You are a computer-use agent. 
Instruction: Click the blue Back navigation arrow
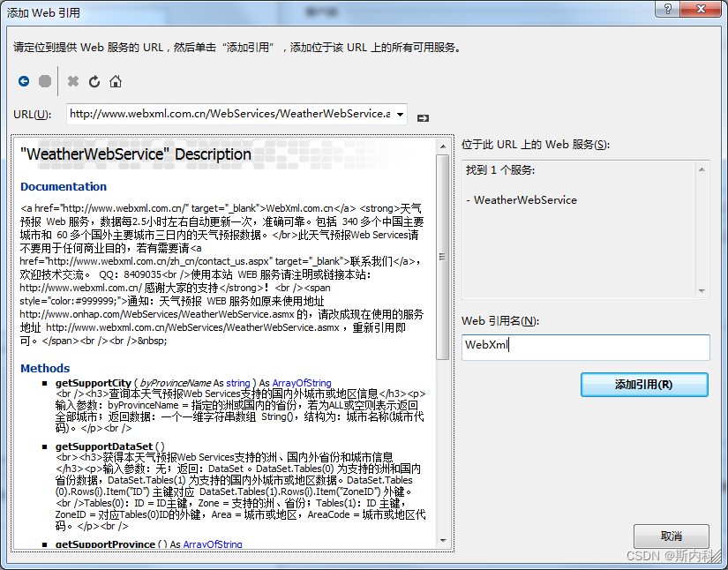click(x=24, y=81)
